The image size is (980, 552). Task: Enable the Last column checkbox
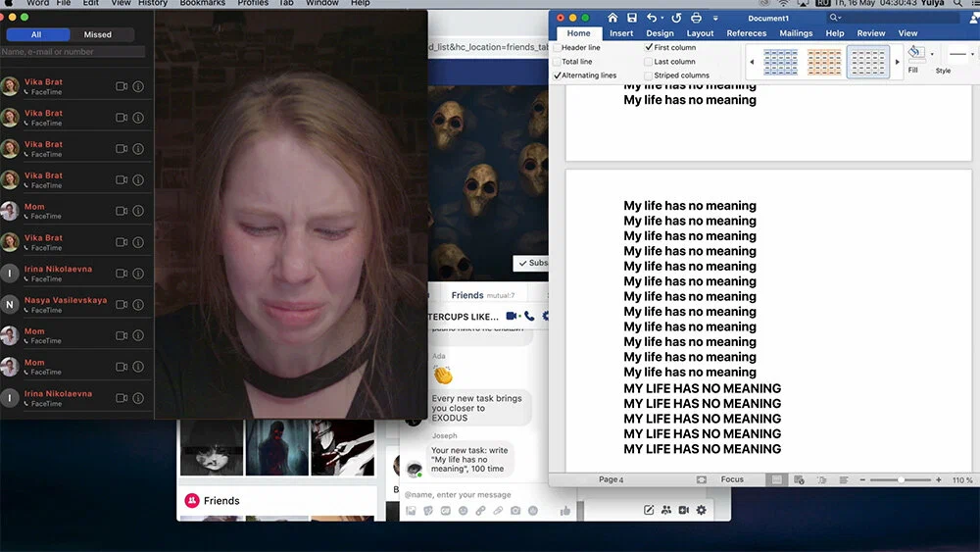click(x=649, y=62)
